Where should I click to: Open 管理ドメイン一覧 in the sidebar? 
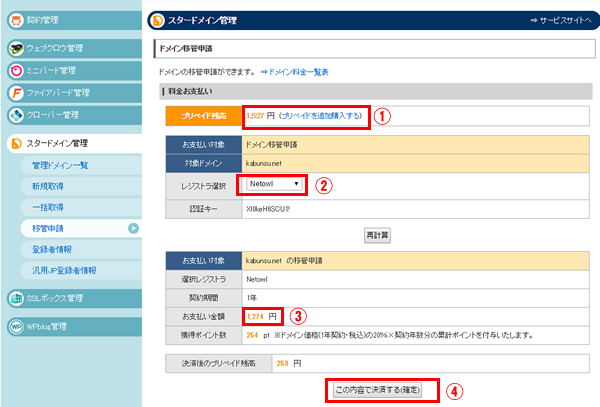(61, 166)
